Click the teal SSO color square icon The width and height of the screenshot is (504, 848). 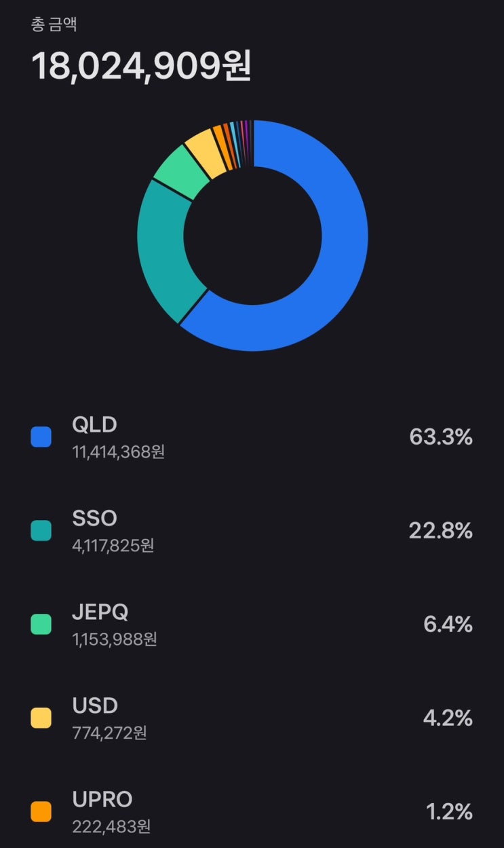click(41, 530)
